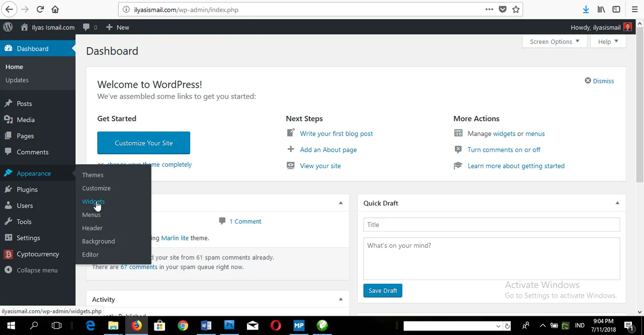The height and width of the screenshot is (335, 644).
Task: Open taskbar address dropdown arrow
Action: (498, 326)
